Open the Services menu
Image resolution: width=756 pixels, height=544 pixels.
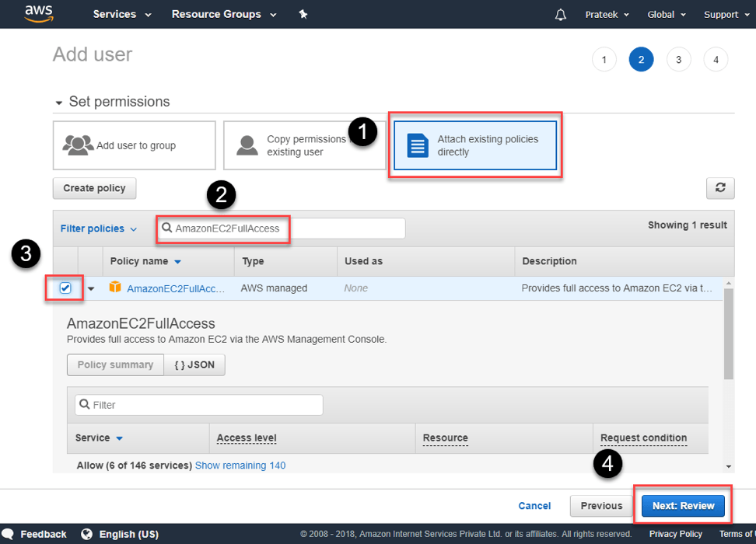click(x=122, y=14)
